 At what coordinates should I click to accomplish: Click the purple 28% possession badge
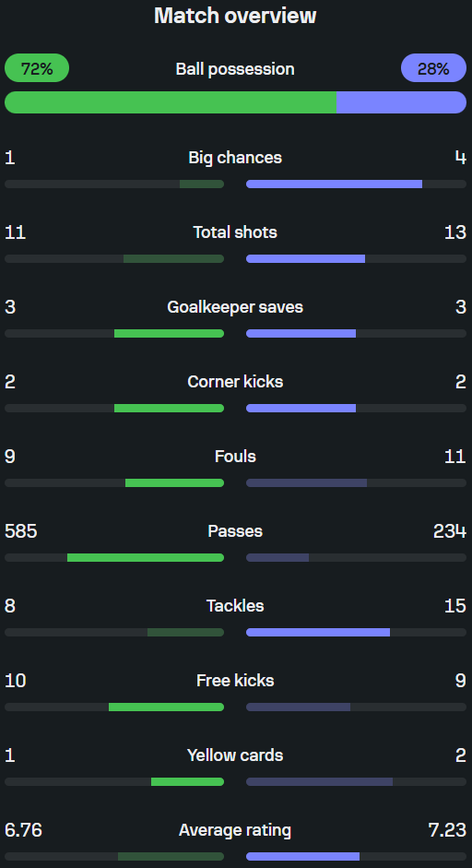pyautogui.click(x=434, y=68)
